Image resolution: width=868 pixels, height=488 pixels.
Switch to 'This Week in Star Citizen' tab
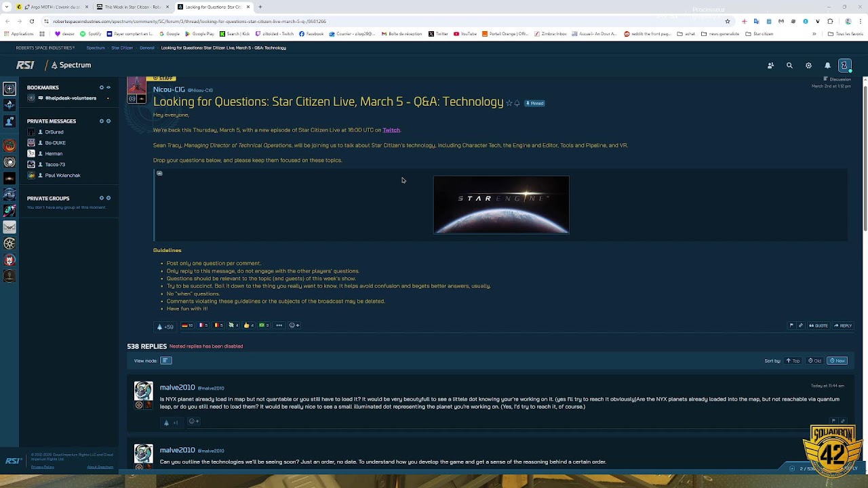coord(132,7)
